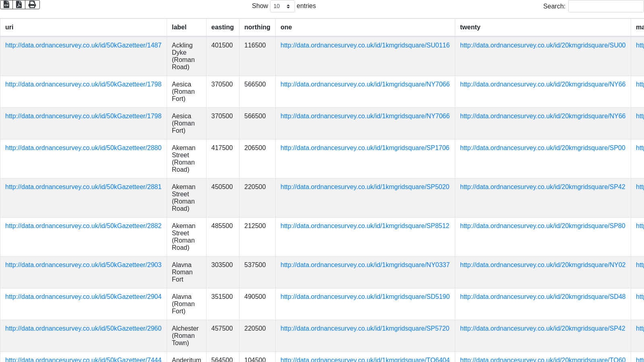Follow the 50kGazetteer/2882 uri link

tap(83, 226)
